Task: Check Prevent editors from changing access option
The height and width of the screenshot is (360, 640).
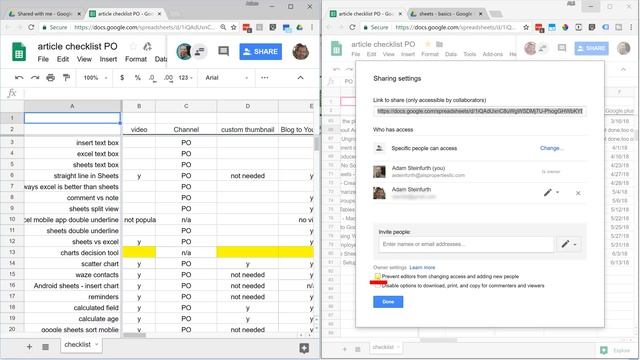Action: pos(378,276)
